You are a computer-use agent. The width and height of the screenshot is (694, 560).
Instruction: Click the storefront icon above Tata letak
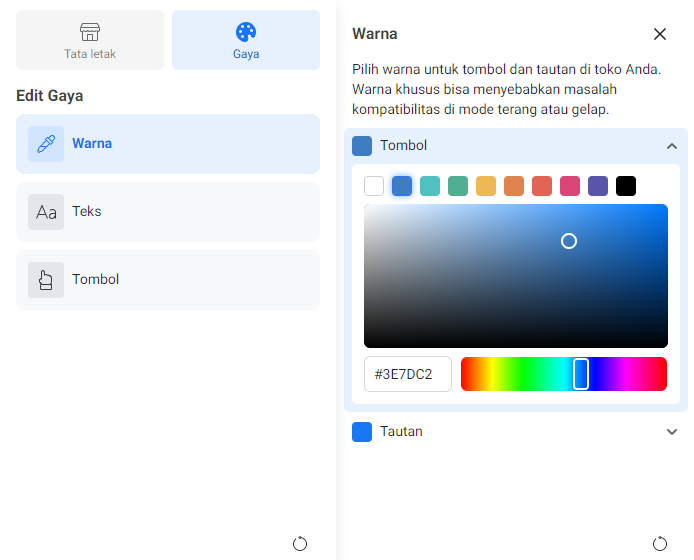[90, 32]
